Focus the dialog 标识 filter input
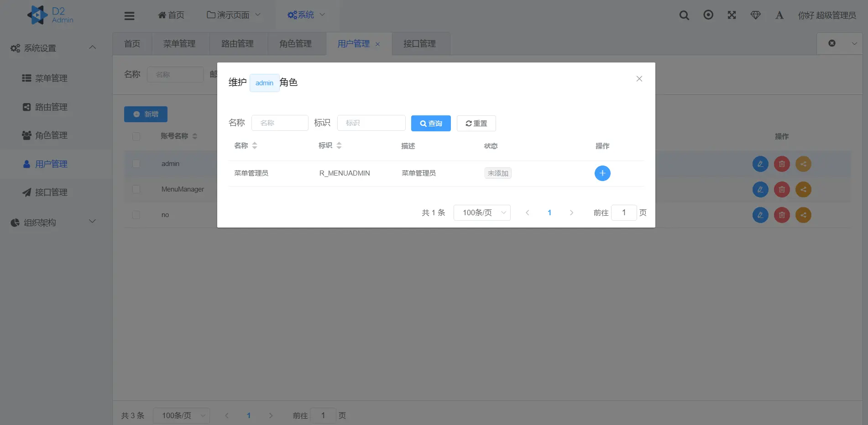Viewport: 868px width, 425px height. [x=371, y=123]
